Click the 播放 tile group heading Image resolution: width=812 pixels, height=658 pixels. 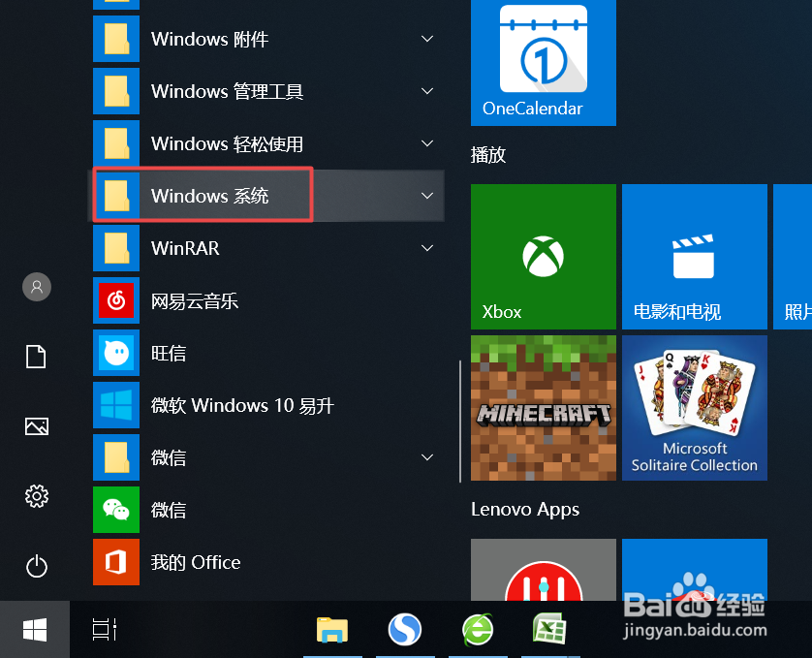pyautogui.click(x=487, y=154)
